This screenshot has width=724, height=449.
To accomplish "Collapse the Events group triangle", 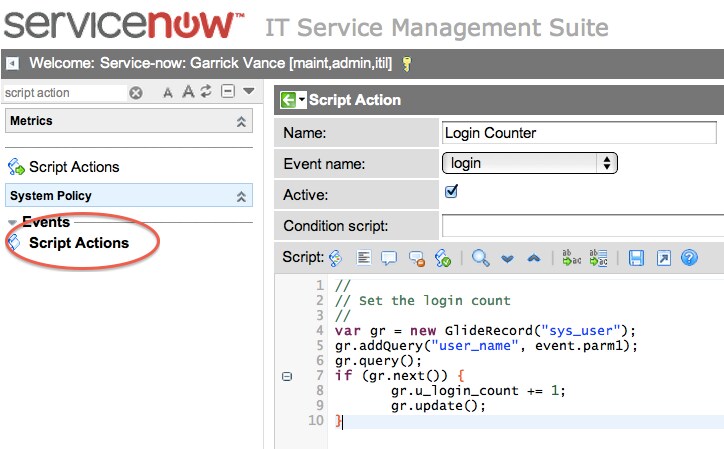I will coord(12,223).
